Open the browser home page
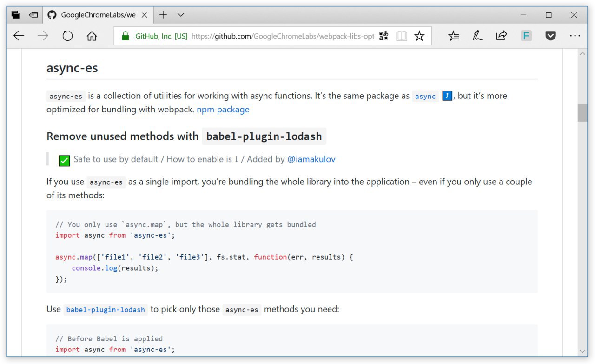Screen dimensions: 595x364 click(x=92, y=36)
